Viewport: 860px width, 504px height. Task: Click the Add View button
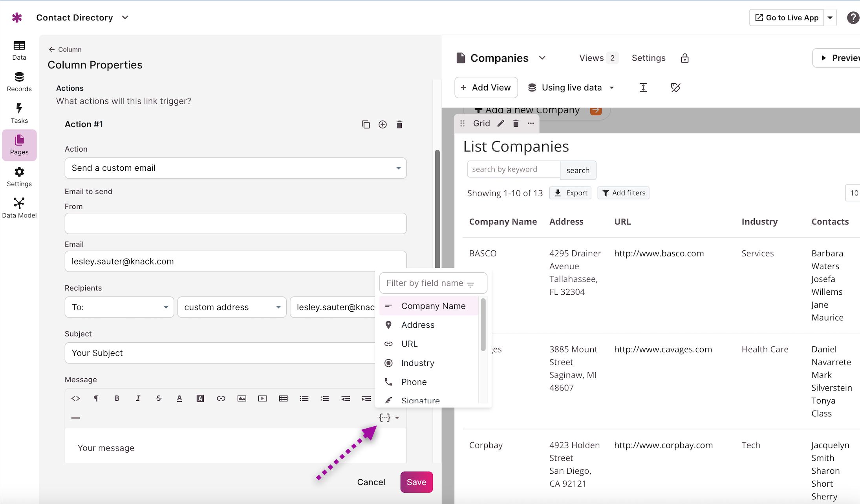[x=486, y=88]
